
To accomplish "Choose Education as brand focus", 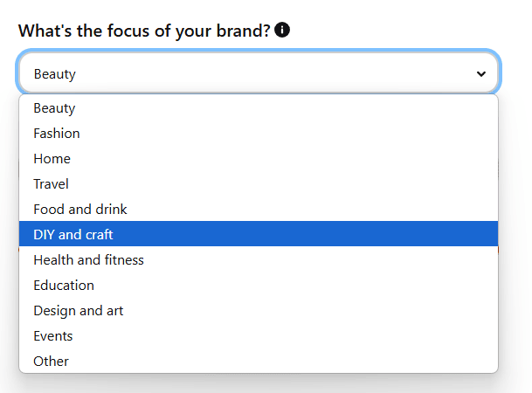I will click(x=259, y=286).
